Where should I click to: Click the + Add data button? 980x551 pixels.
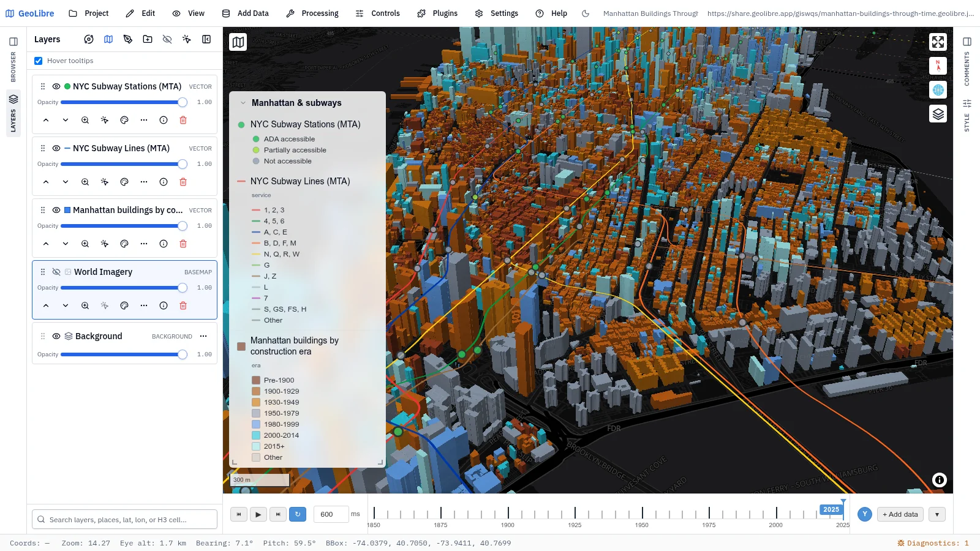900,514
